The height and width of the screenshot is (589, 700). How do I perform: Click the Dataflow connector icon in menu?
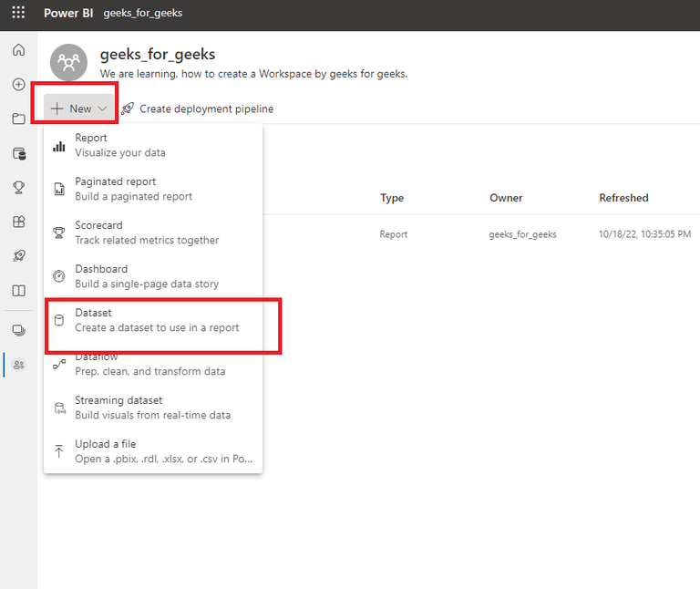tap(59, 365)
